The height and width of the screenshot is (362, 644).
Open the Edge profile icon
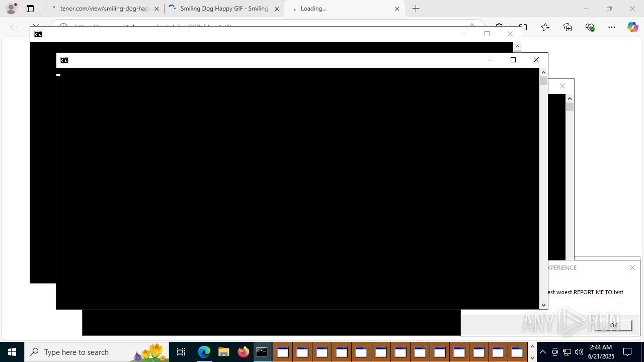[x=11, y=9]
